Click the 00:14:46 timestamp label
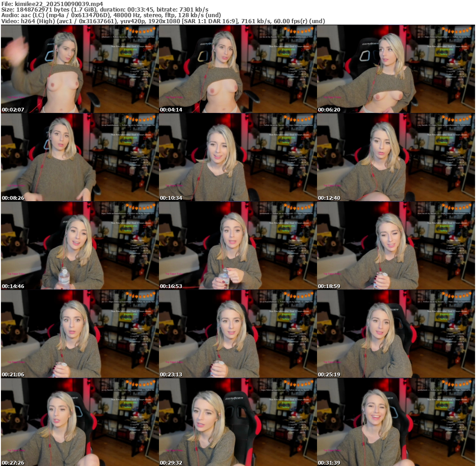Screen dimensions: 476x466 13,286
